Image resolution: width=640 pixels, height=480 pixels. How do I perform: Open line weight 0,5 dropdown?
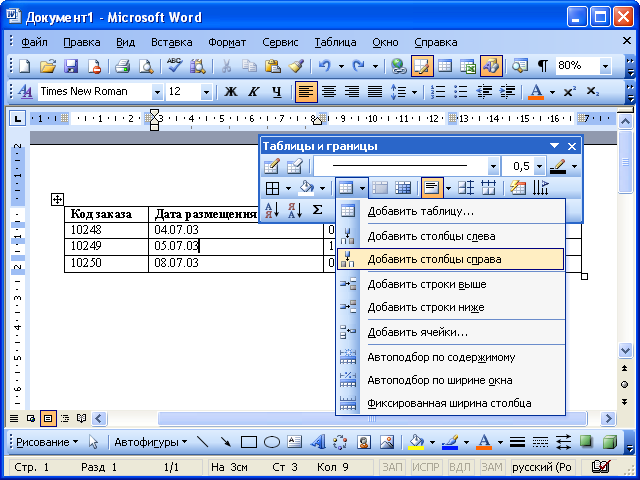pyautogui.click(x=539, y=166)
